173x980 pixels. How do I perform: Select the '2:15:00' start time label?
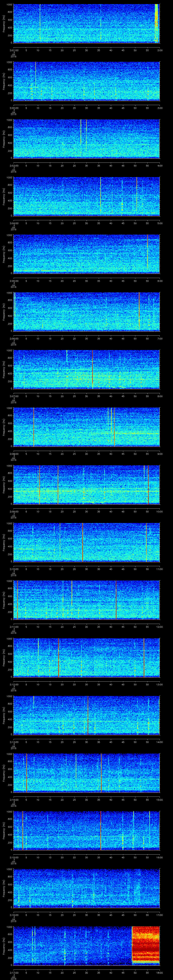(x=14, y=858)
